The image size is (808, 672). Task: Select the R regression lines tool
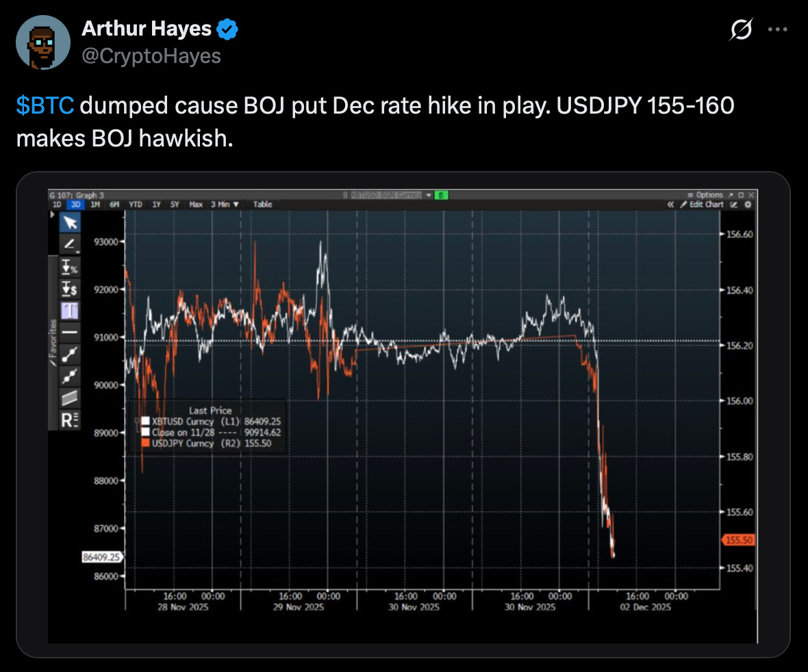coord(70,419)
